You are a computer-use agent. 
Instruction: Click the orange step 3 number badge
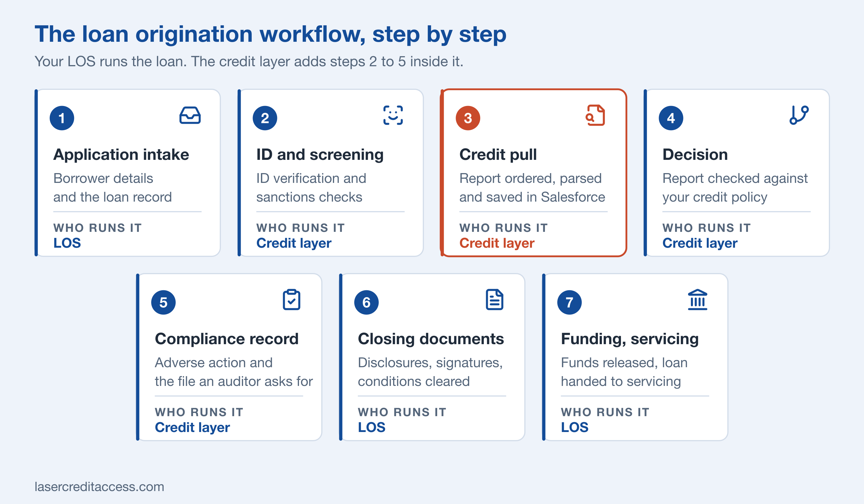468,118
